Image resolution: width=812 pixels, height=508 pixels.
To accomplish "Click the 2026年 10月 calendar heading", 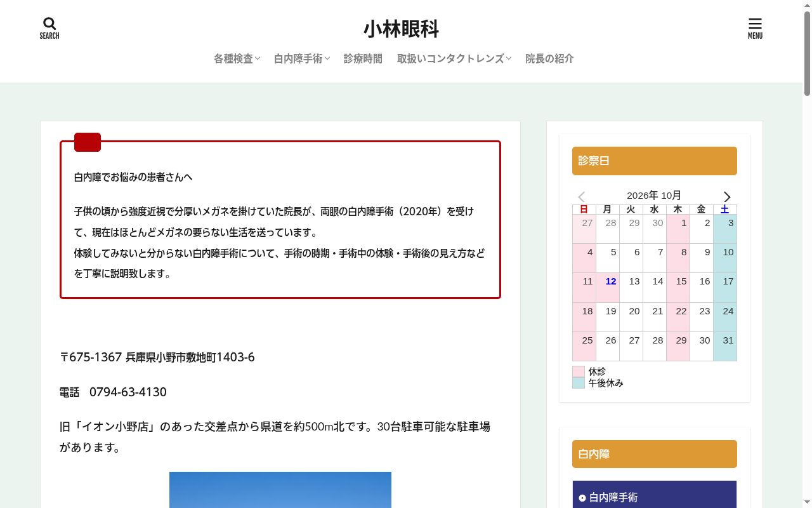I will (654, 196).
